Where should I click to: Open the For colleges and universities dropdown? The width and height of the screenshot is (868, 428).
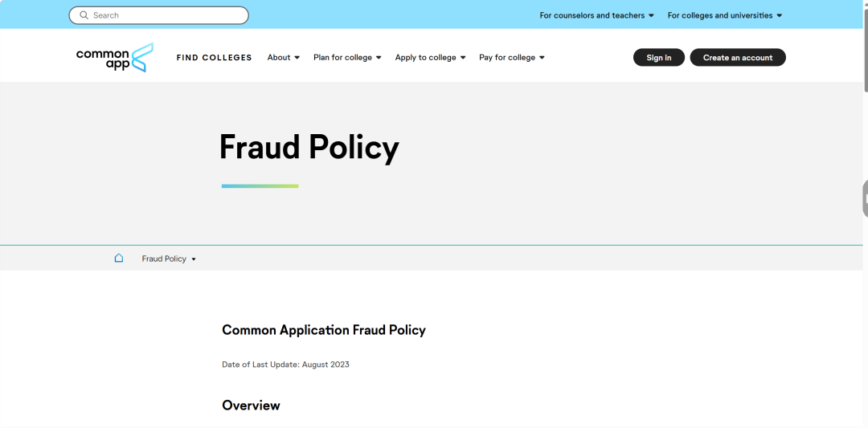point(725,15)
